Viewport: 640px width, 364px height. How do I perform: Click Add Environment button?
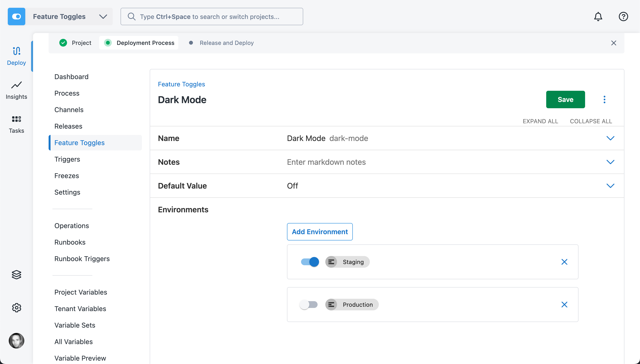[x=320, y=232]
